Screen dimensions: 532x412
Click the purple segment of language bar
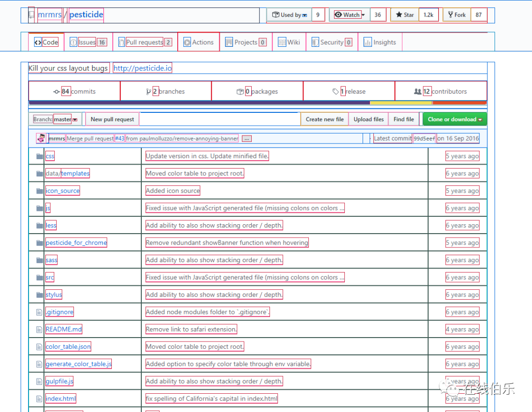[x=199, y=103]
